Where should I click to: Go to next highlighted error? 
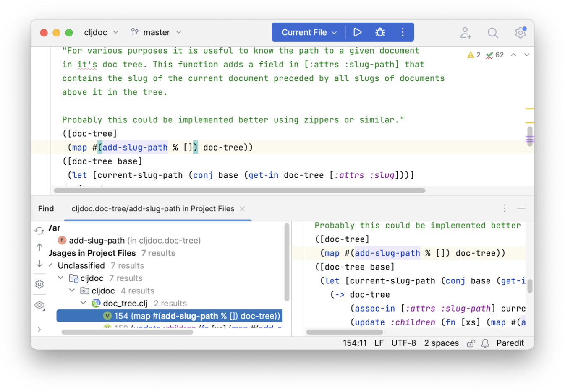(526, 55)
